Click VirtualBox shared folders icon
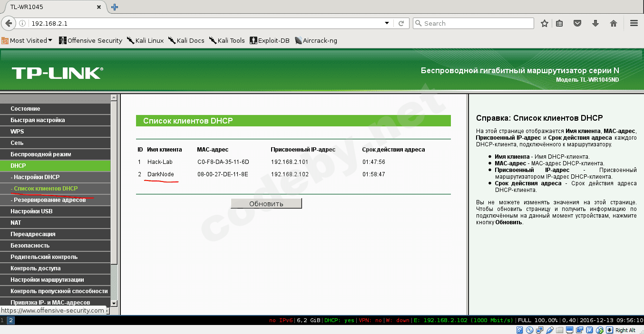Image resolution: width=644 pixels, height=334 pixels. click(x=560, y=330)
